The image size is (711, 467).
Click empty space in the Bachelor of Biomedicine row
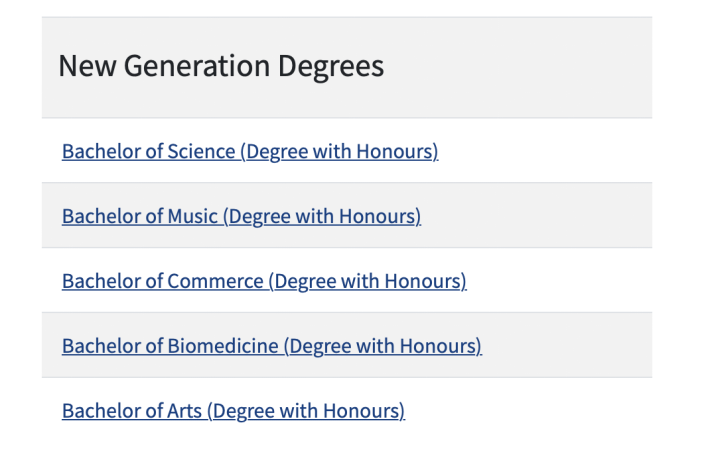pyautogui.click(x=570, y=346)
